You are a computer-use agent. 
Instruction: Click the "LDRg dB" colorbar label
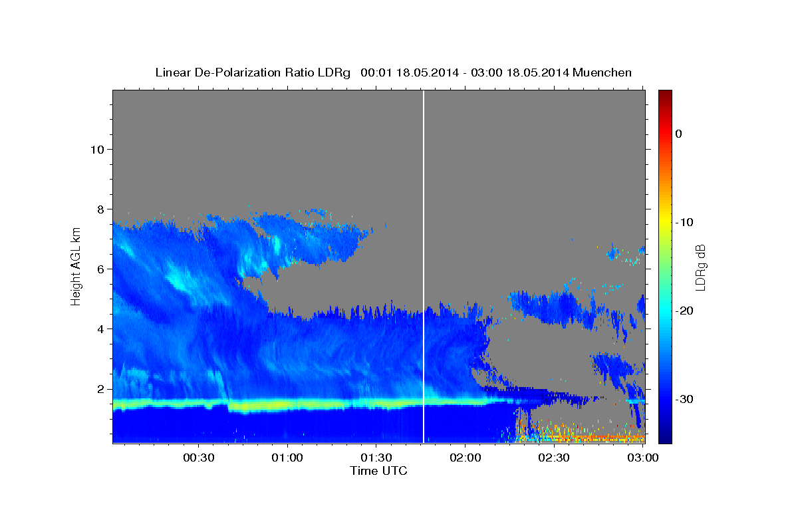700,267
